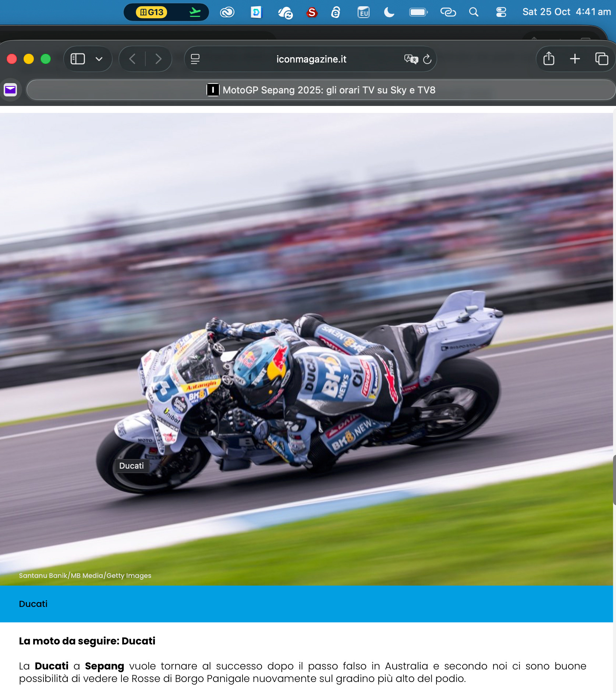Click the page vertical scrollbar thumb
The image size is (616, 693).
(614, 480)
